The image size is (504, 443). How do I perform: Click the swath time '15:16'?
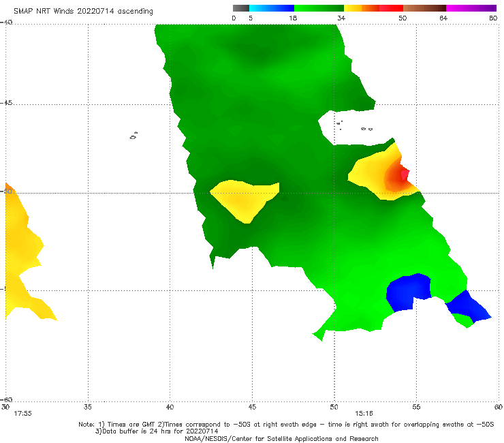tap(364, 414)
